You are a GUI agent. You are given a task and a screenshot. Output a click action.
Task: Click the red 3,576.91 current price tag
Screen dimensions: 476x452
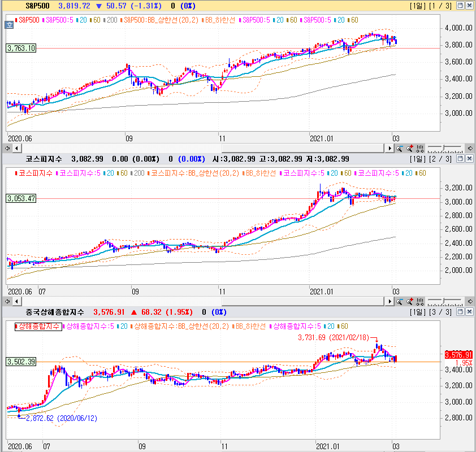coord(458,355)
